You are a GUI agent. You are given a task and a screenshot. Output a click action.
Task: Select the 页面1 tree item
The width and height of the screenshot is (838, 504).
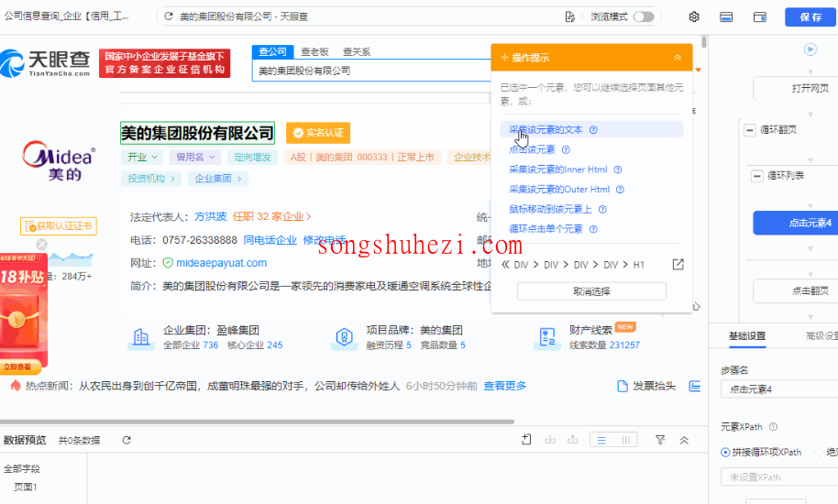(x=26, y=487)
